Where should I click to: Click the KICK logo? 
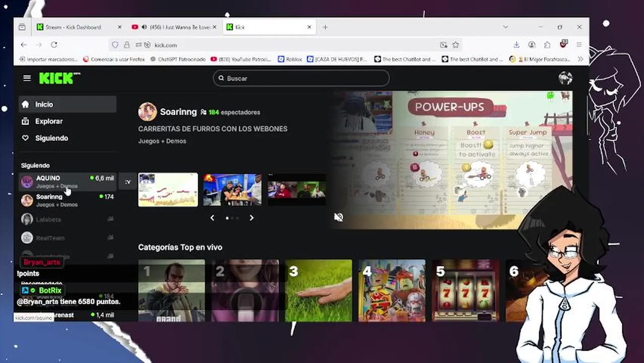coord(59,78)
